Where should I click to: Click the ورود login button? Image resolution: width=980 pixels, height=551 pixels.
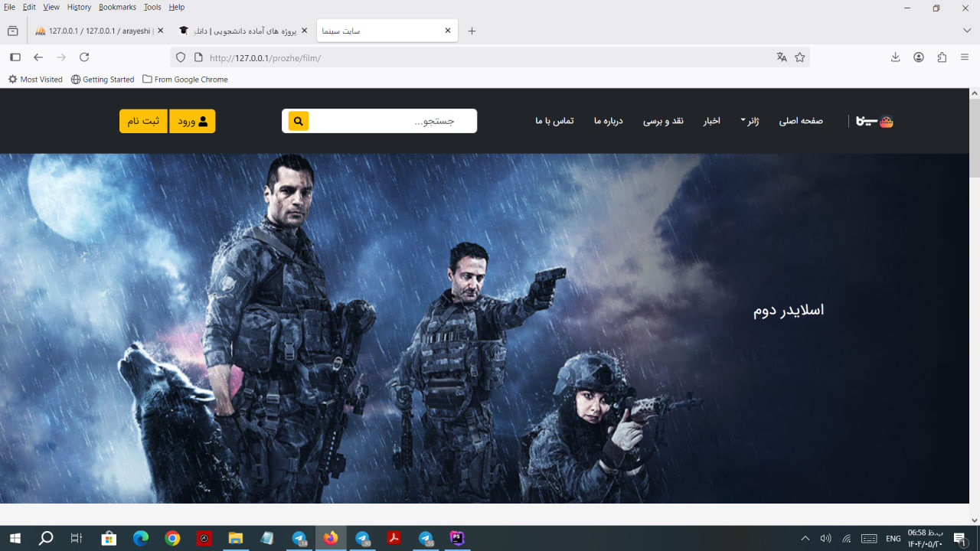pyautogui.click(x=192, y=121)
